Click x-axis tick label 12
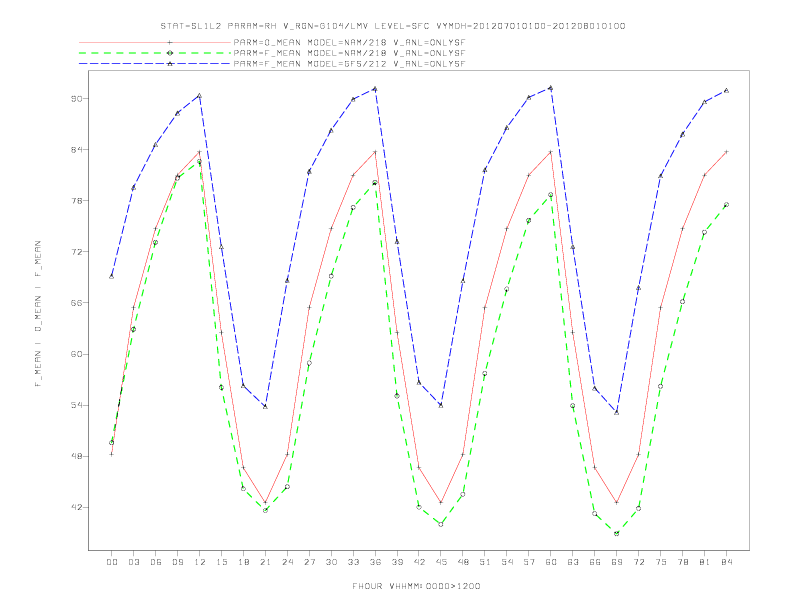792x612 pixels. coord(200,562)
